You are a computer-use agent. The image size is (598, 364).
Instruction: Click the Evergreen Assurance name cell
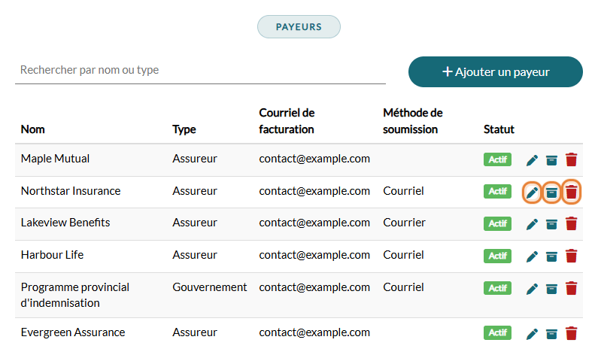click(x=73, y=332)
